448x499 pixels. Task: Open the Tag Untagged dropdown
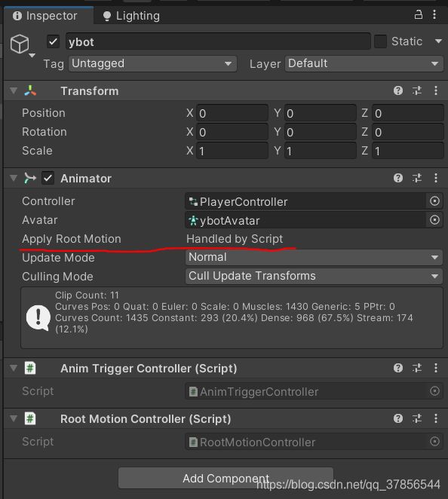click(152, 63)
